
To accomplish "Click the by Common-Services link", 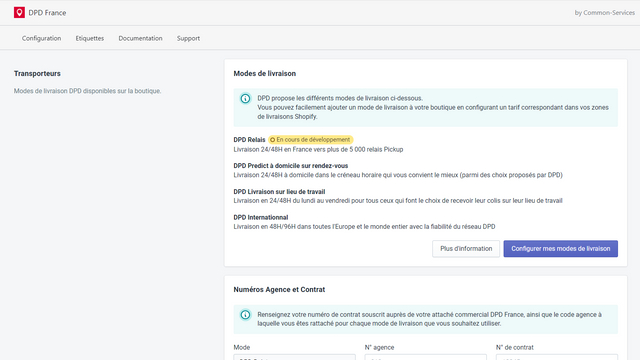I will pos(604,13).
